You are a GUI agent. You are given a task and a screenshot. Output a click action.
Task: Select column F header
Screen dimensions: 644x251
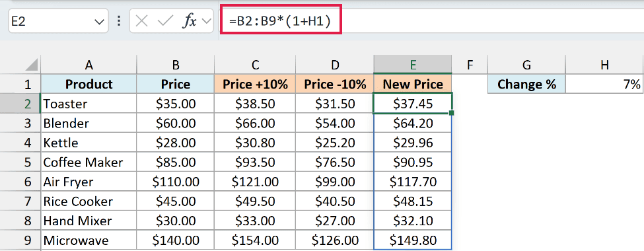470,65
